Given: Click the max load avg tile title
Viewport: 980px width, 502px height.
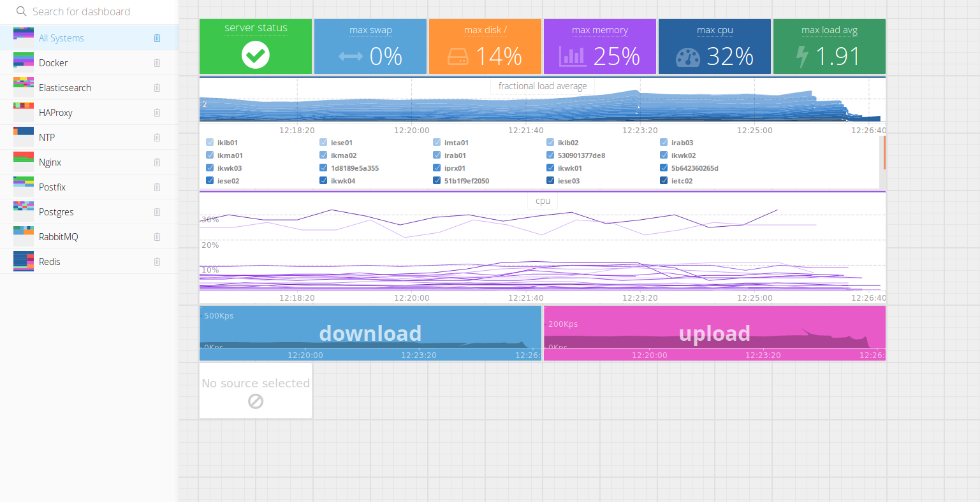Looking at the screenshot, I should tap(830, 30).
